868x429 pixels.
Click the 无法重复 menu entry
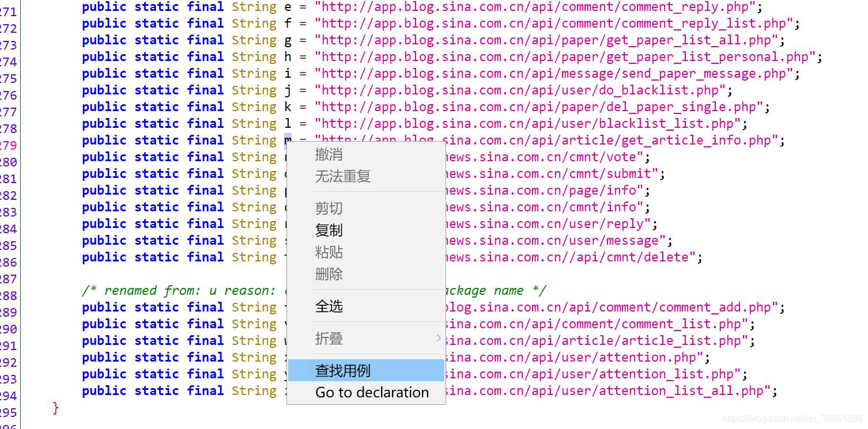[366, 176]
